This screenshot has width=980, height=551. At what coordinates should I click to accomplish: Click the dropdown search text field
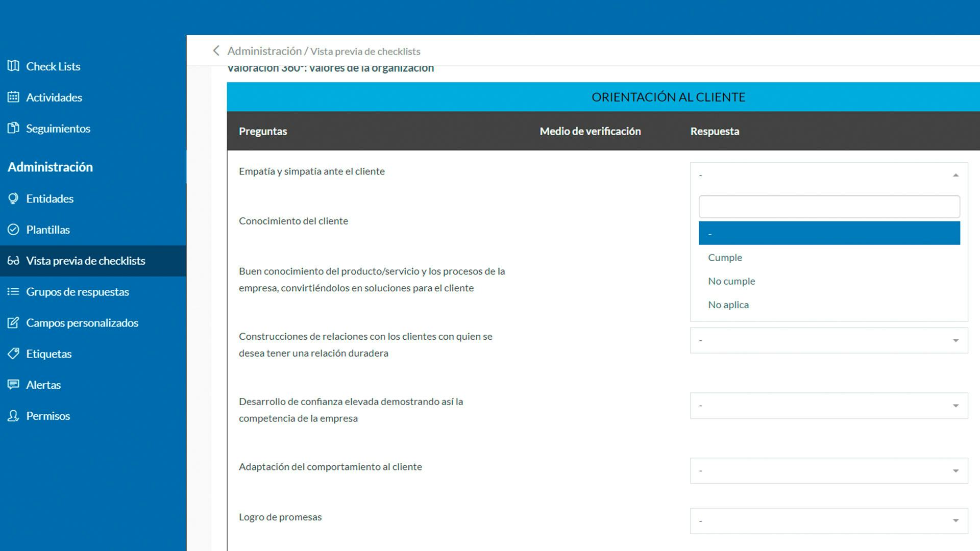click(828, 206)
